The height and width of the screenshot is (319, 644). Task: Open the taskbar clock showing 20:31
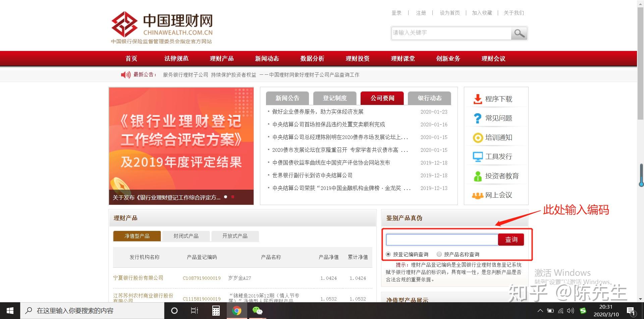coord(606,311)
